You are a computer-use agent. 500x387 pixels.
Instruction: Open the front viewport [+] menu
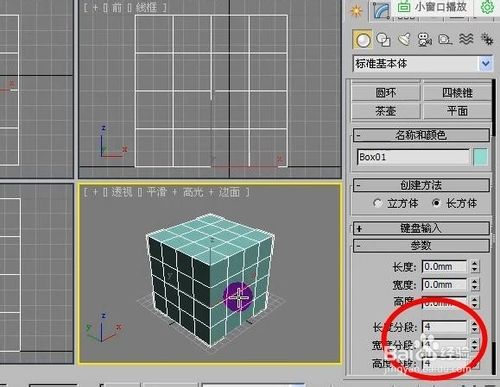[x=95, y=7]
